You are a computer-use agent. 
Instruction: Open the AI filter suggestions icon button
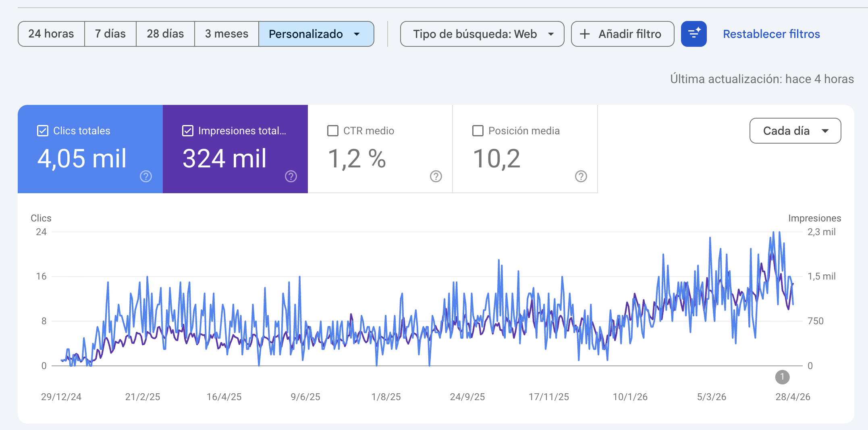point(694,34)
